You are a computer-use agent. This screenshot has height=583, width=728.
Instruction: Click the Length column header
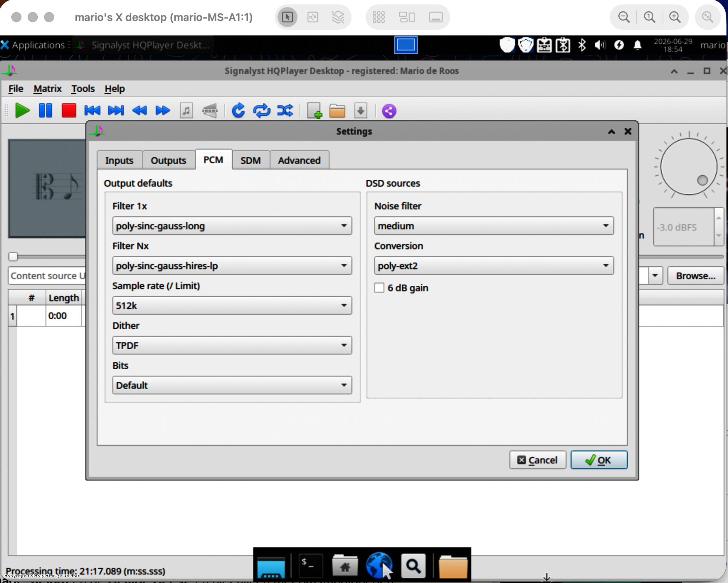pos(63,298)
